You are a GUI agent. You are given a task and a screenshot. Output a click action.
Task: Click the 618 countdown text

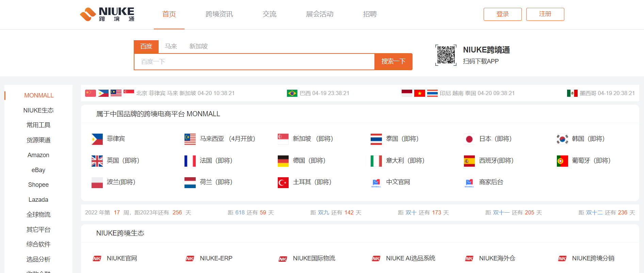251,213
